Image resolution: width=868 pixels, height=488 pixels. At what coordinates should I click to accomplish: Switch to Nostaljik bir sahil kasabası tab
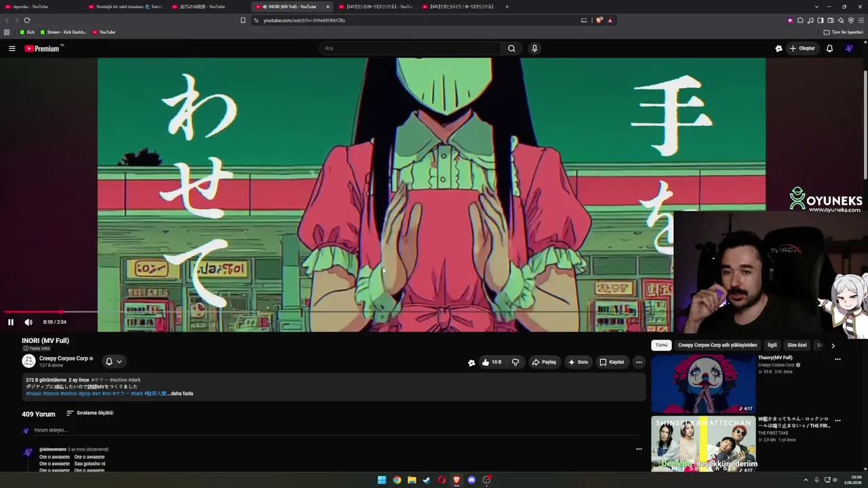coord(125,7)
